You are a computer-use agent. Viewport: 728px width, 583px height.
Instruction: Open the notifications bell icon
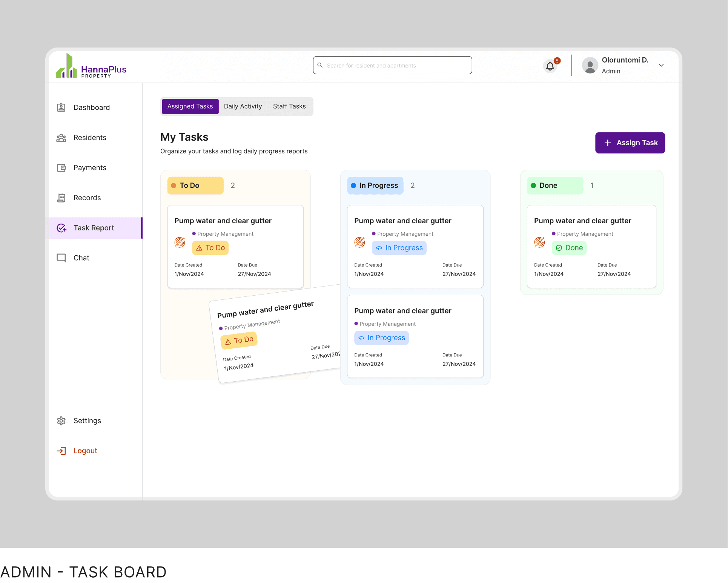coord(550,66)
